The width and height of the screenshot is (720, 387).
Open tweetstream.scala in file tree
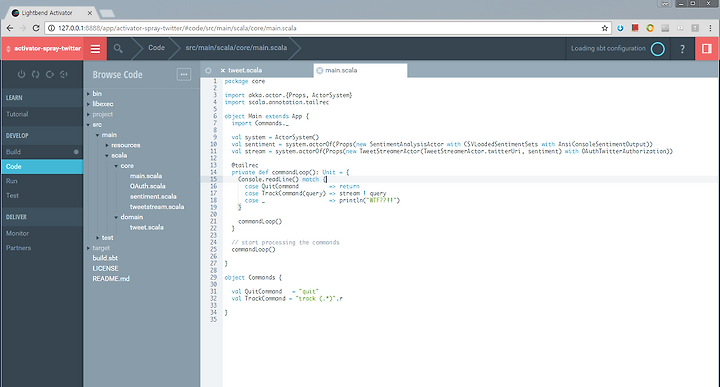coord(157,207)
